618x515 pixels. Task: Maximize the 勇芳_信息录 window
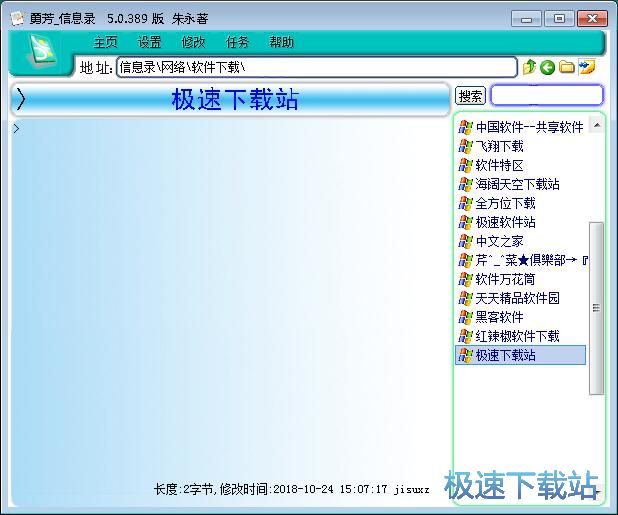[x=559, y=19]
